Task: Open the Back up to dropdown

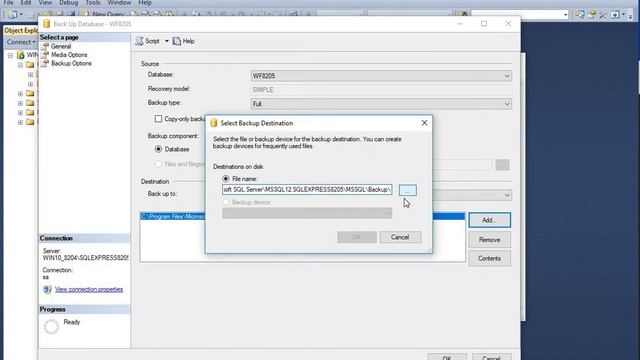Action: tap(507, 195)
